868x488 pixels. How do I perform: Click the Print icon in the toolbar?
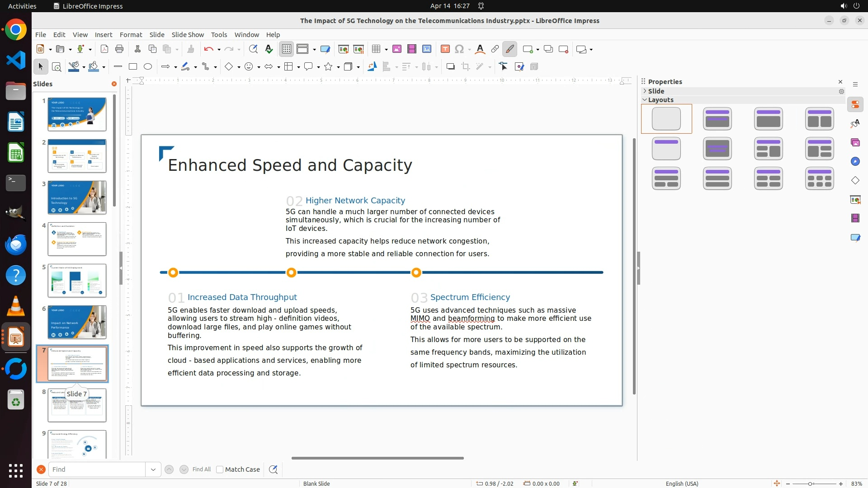119,49
